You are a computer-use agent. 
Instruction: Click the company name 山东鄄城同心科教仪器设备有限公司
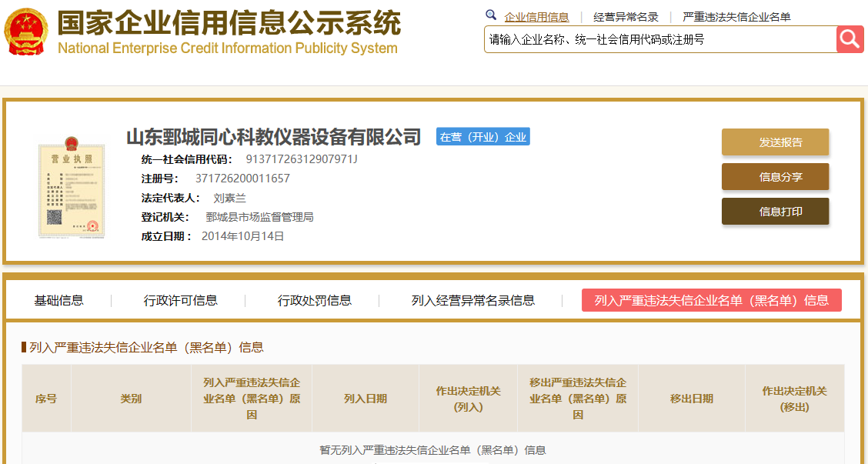[x=273, y=137]
